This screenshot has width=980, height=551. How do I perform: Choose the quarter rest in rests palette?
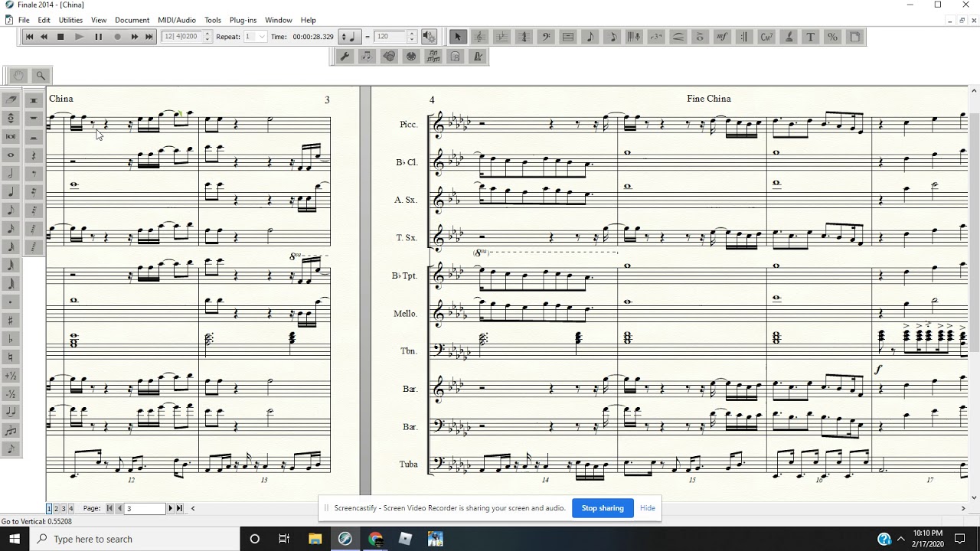[x=34, y=155]
